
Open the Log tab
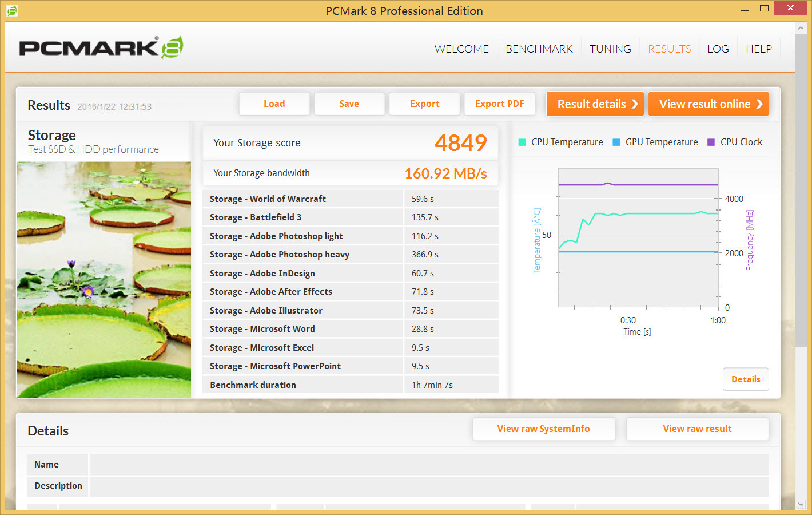718,49
